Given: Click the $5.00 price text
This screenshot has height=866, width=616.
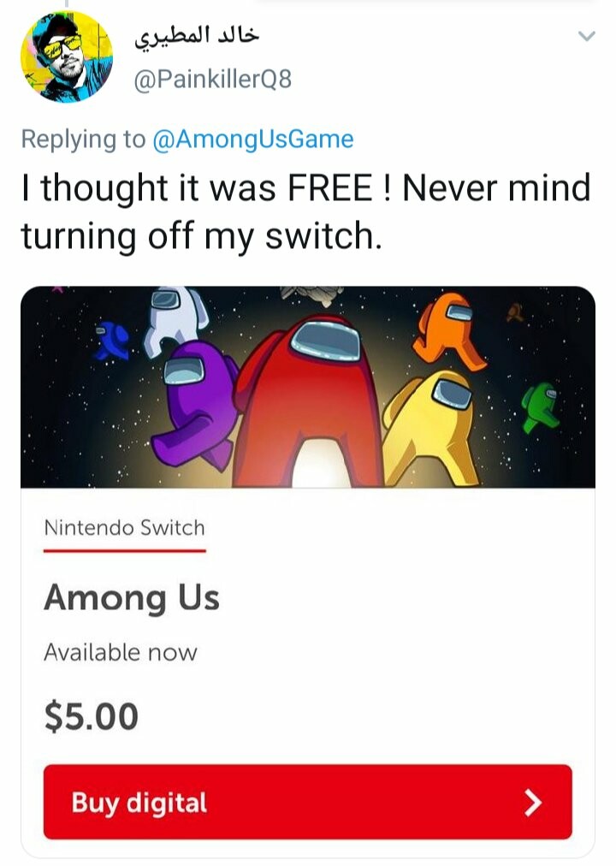Looking at the screenshot, I should 91,715.
